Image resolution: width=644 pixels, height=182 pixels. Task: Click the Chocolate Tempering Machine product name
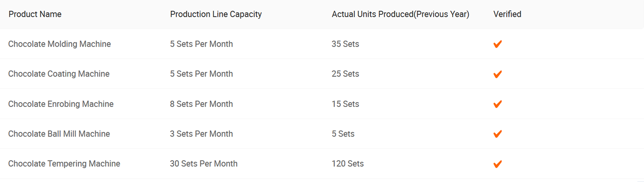[64, 164]
